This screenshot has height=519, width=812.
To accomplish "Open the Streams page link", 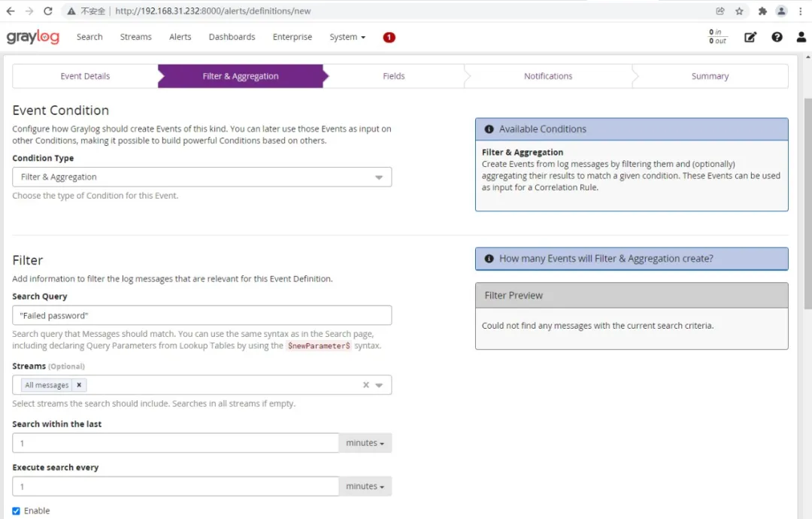I will point(136,37).
